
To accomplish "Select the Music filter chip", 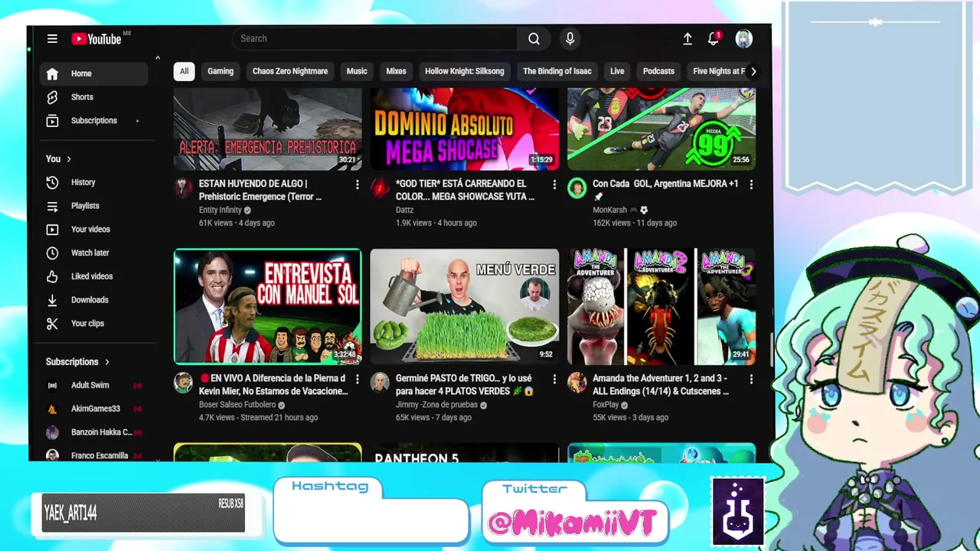I will click(x=357, y=71).
